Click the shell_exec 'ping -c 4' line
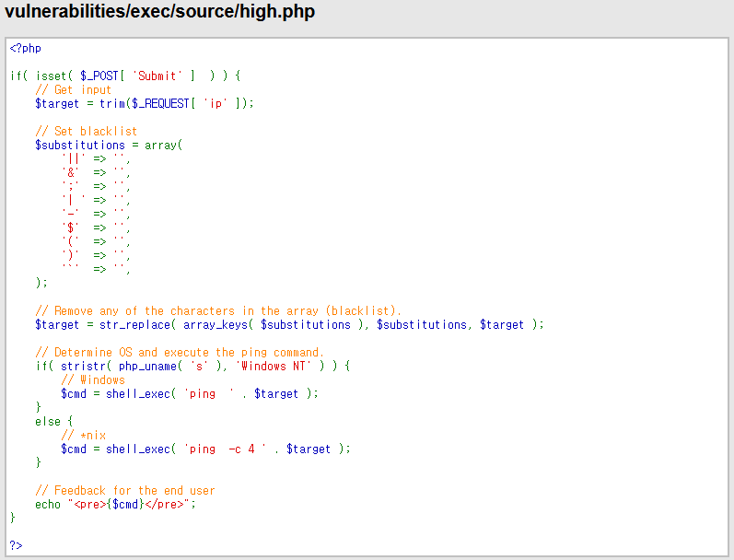 click(205, 449)
